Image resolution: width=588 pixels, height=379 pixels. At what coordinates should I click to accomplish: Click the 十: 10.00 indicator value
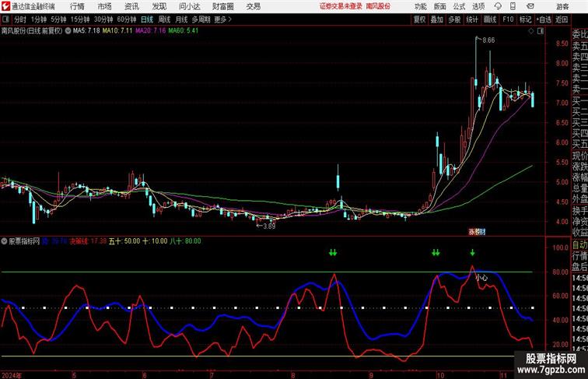click(155, 241)
